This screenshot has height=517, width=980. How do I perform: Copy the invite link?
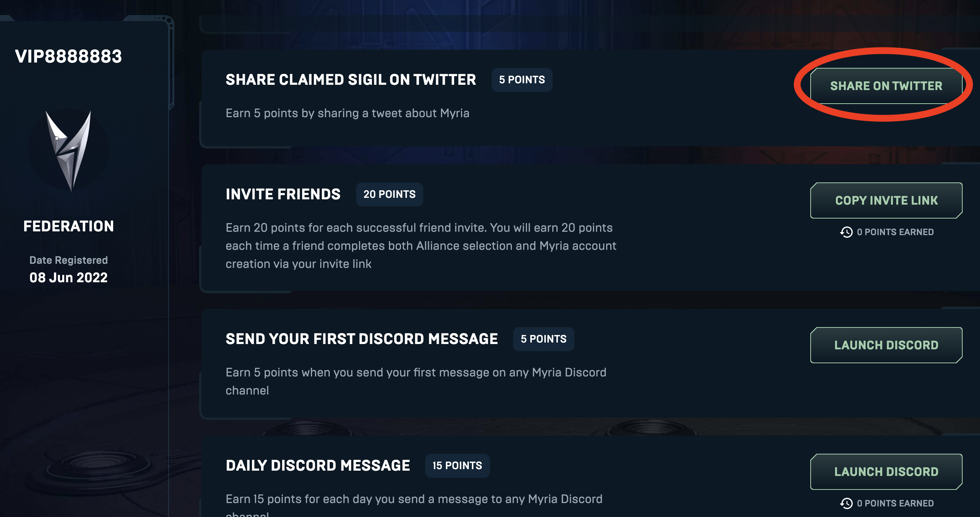coord(886,200)
